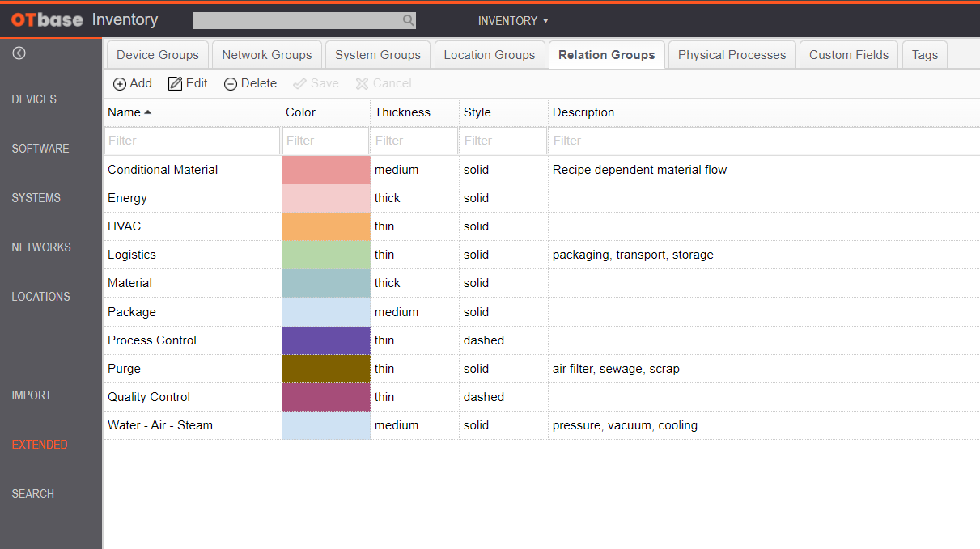Image resolution: width=980 pixels, height=549 pixels.
Task: Navigate to NETWORKS in the sidebar
Action: pyautogui.click(x=40, y=247)
